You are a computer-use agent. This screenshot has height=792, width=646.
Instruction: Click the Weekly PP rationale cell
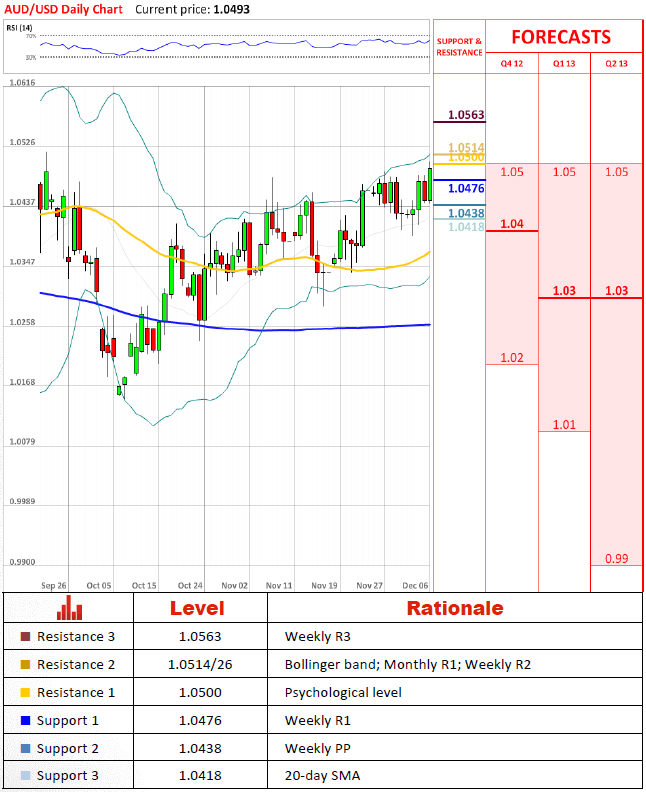point(315,749)
